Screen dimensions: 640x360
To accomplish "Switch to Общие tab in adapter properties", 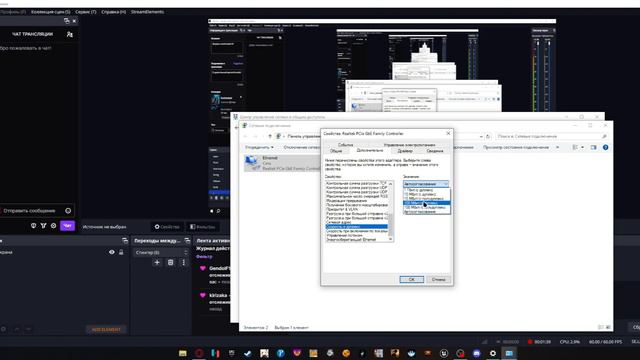I will (336, 151).
